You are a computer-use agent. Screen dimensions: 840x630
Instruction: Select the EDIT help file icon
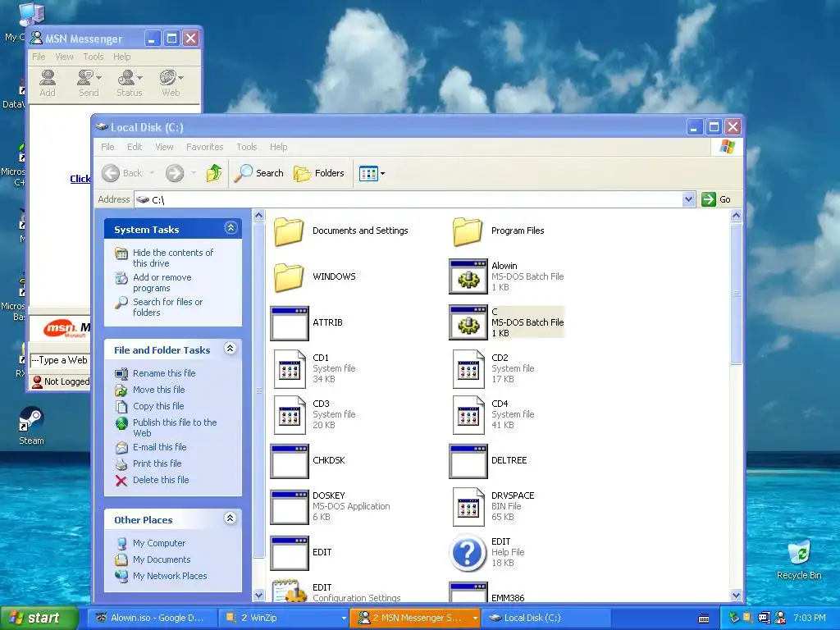[x=468, y=553]
